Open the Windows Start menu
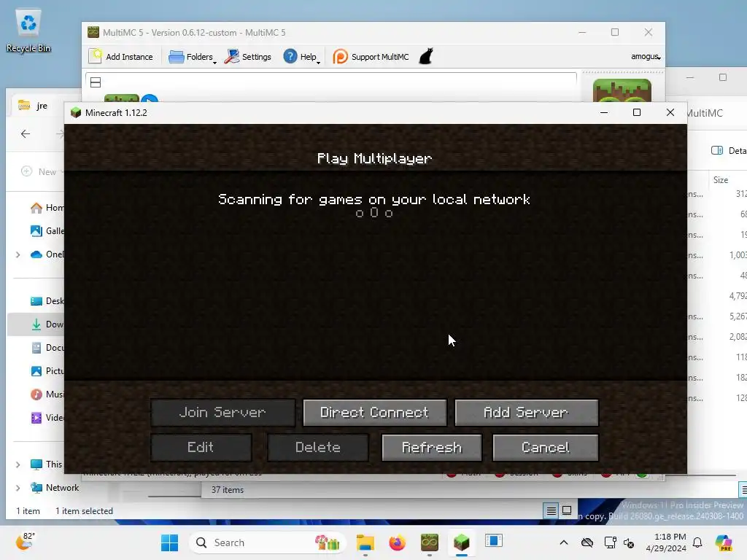The image size is (747, 560). click(169, 542)
